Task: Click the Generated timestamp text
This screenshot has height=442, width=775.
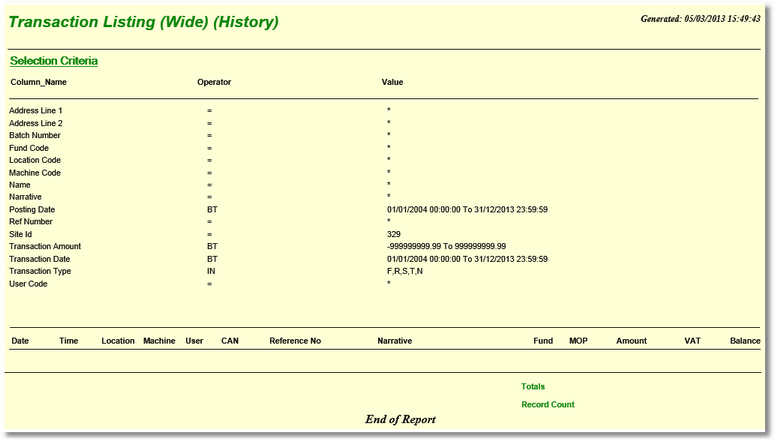Action: click(x=700, y=18)
